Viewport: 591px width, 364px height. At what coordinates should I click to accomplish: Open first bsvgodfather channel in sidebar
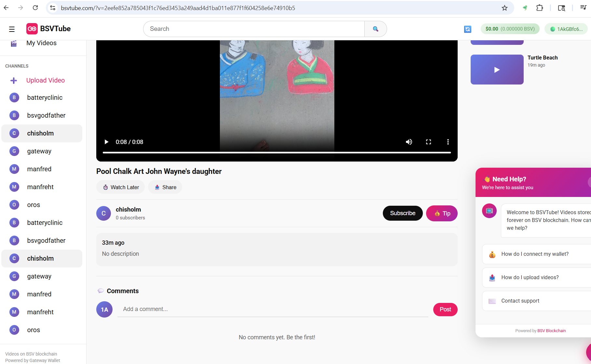[42, 115]
